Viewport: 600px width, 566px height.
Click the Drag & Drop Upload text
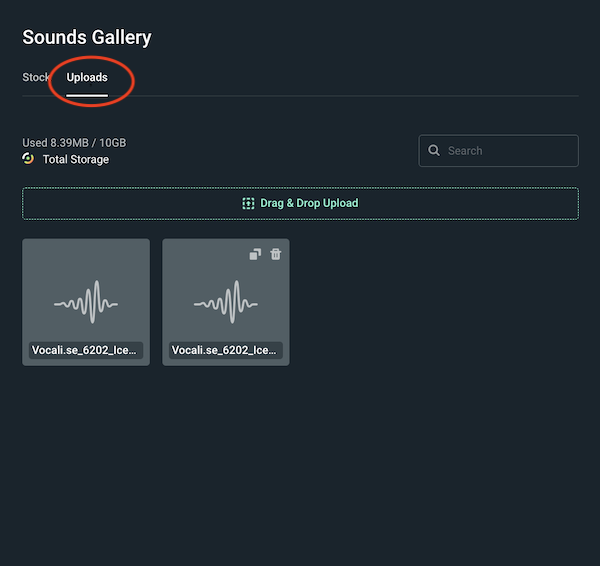click(309, 203)
